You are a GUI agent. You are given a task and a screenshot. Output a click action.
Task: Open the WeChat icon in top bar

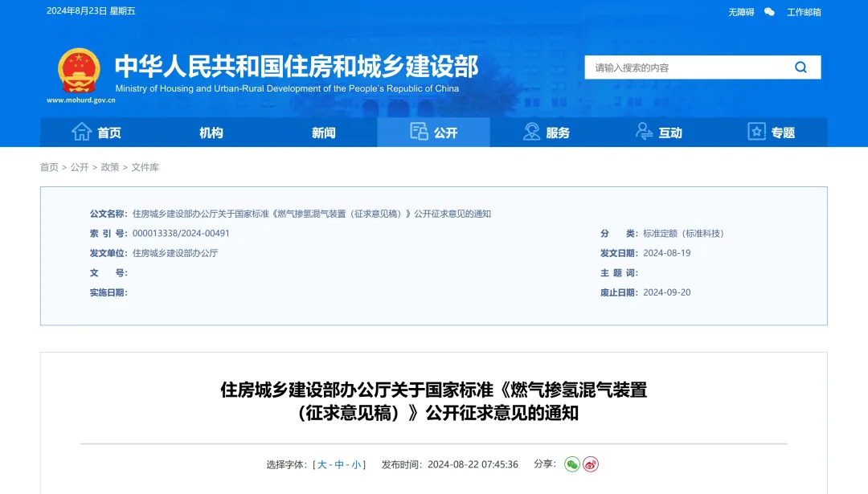click(769, 11)
